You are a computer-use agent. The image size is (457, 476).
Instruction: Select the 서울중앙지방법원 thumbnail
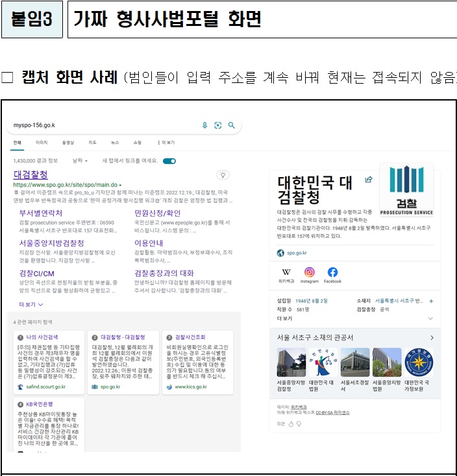tap(387, 363)
